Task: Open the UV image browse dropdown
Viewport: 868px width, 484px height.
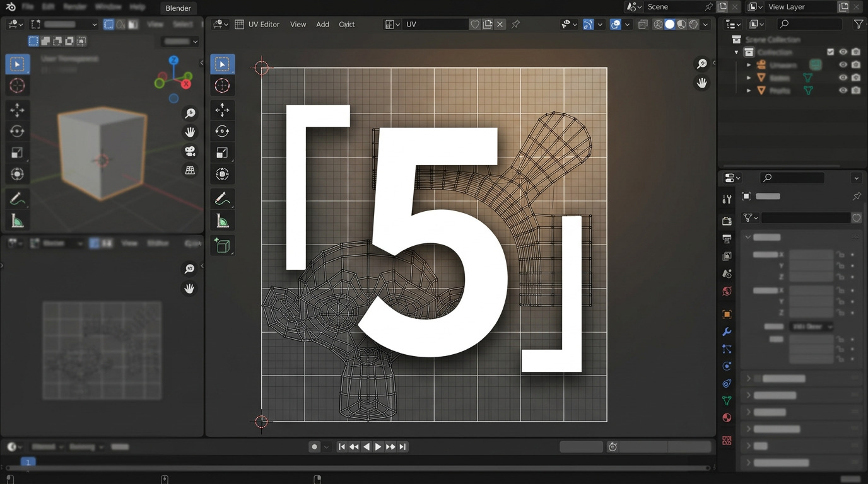Action: pyautogui.click(x=391, y=24)
